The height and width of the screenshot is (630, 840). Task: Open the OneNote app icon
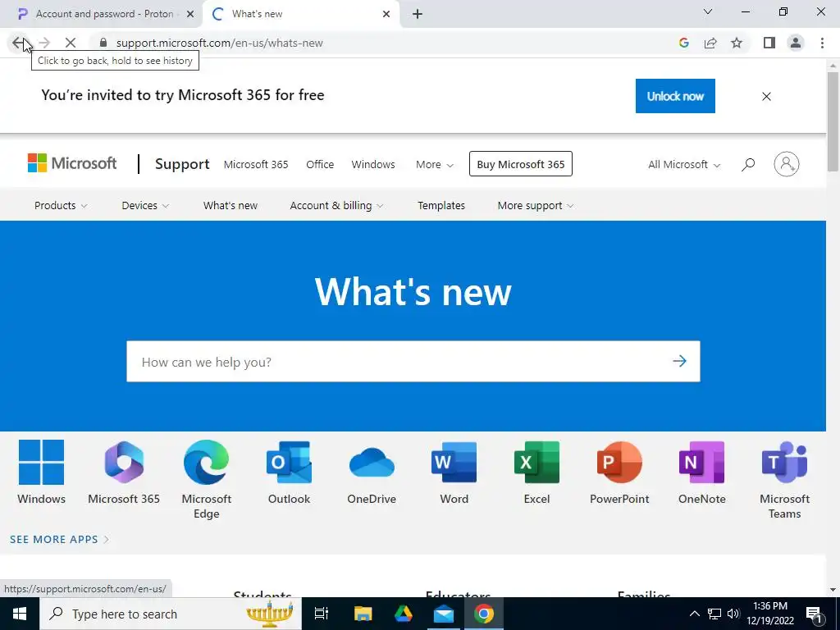coord(702,463)
